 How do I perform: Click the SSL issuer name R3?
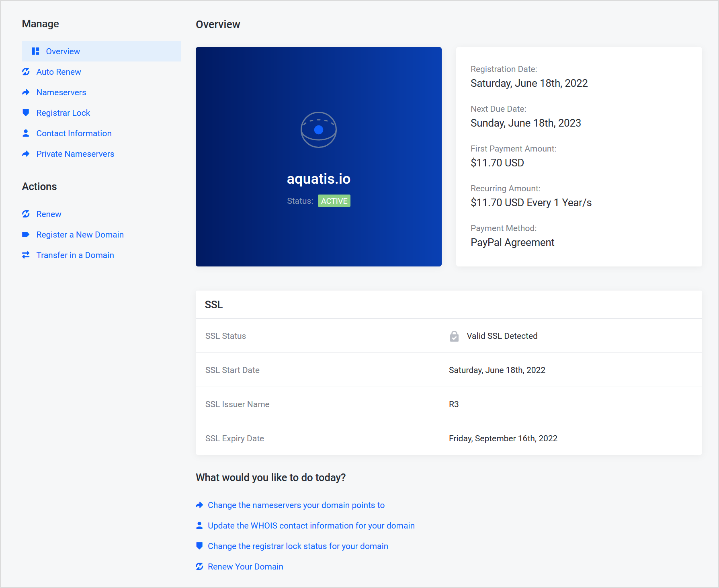(454, 404)
